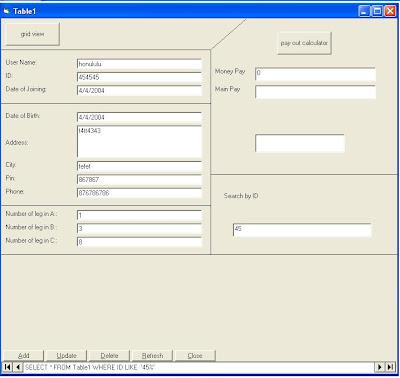
Task: Click the empty box below Main Pay
Action: coord(300,143)
